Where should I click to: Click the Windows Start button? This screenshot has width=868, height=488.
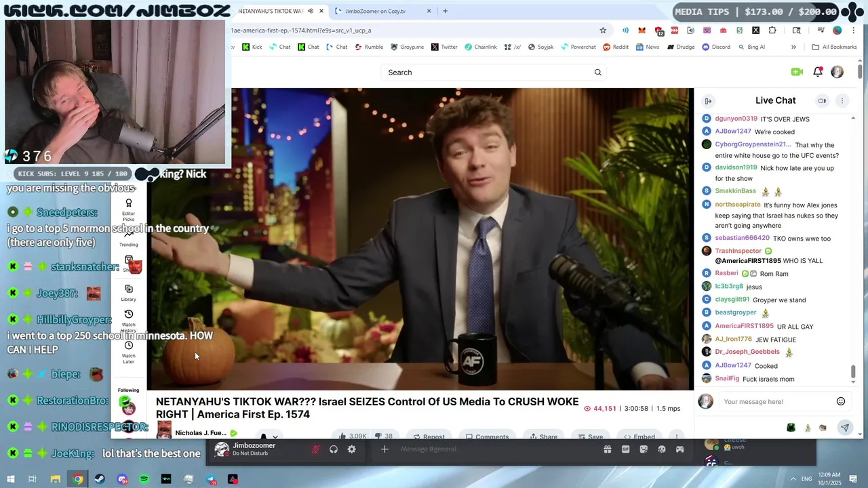(x=11, y=479)
